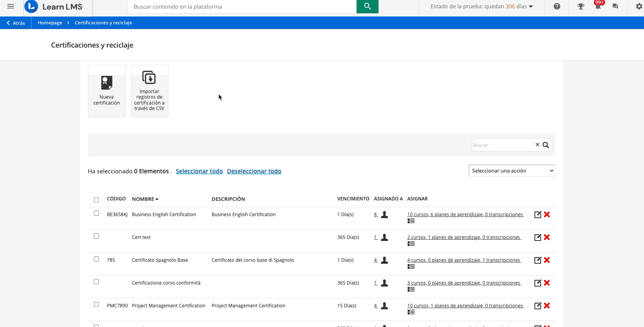Open 10 cursos, 1 planes de aprendizaje link
The image size is (644, 327).
[465, 306]
